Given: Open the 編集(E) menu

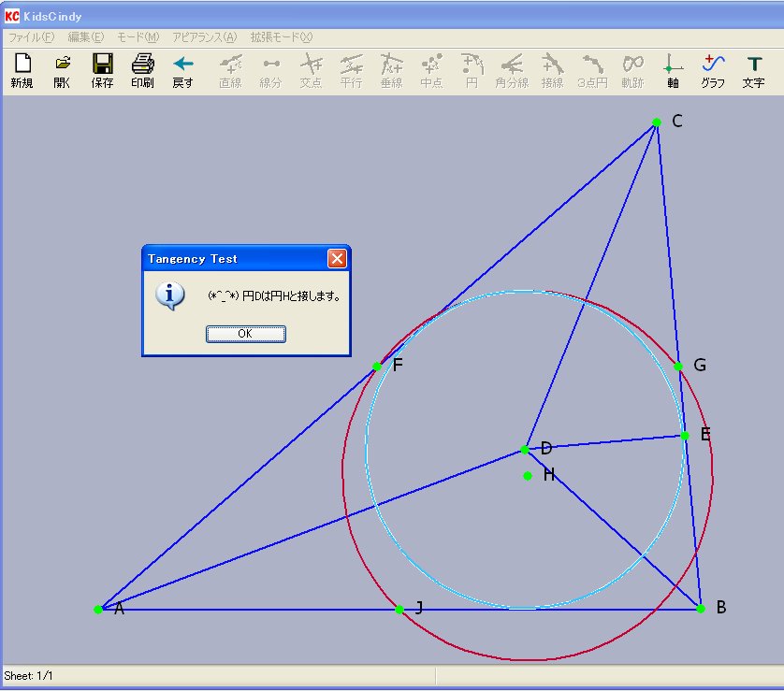Looking at the screenshot, I should click(x=85, y=37).
